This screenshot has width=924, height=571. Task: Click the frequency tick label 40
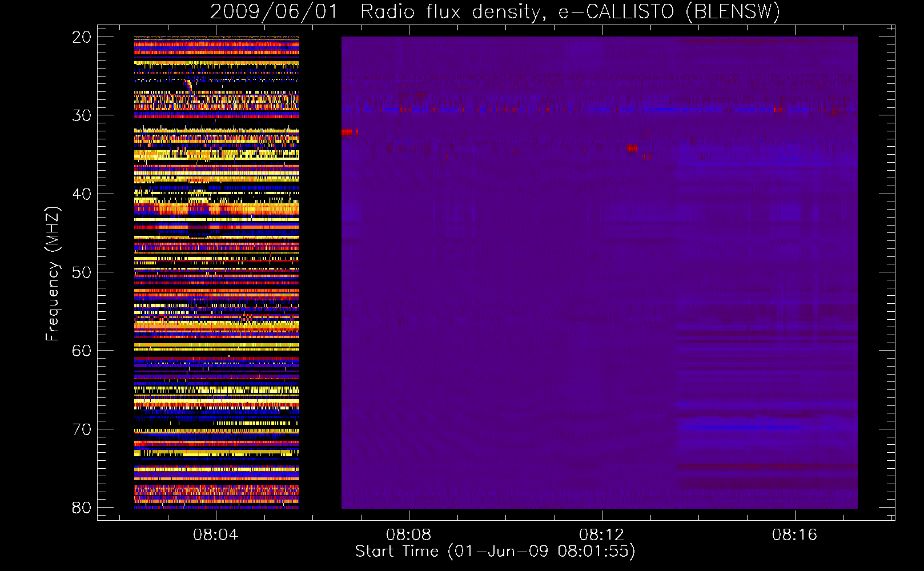point(82,194)
